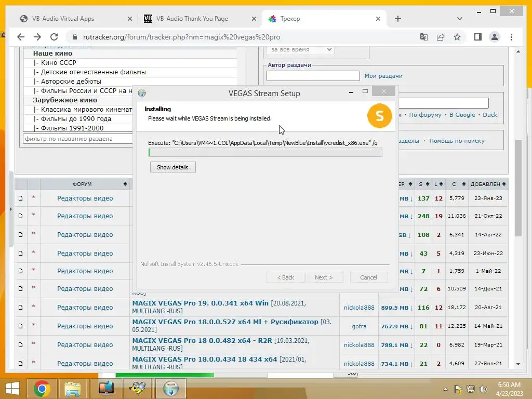
Task: Click the VEGAS Stream orange S logo
Action: [x=379, y=116]
